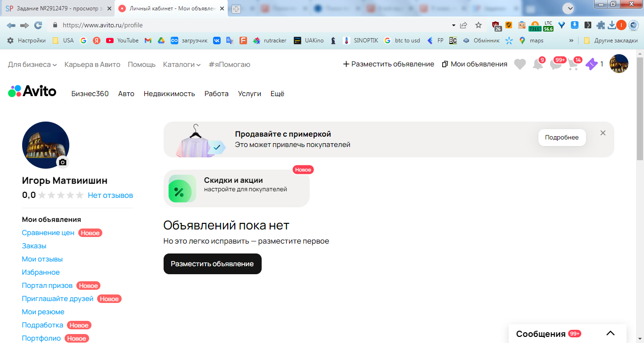The width and height of the screenshot is (644, 343).
Task: Open messages speech bubble icon in header
Action: click(556, 64)
